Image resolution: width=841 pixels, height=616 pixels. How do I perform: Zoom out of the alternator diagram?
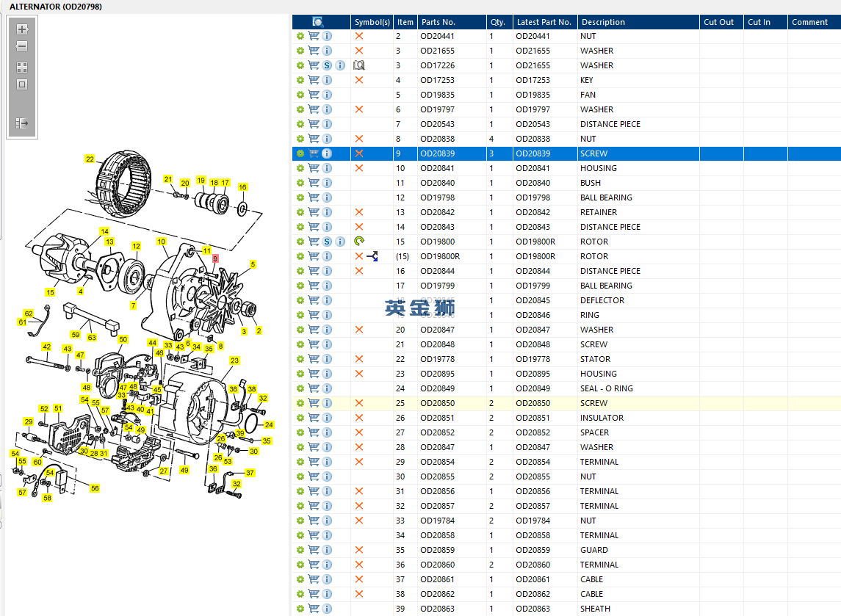(x=22, y=47)
